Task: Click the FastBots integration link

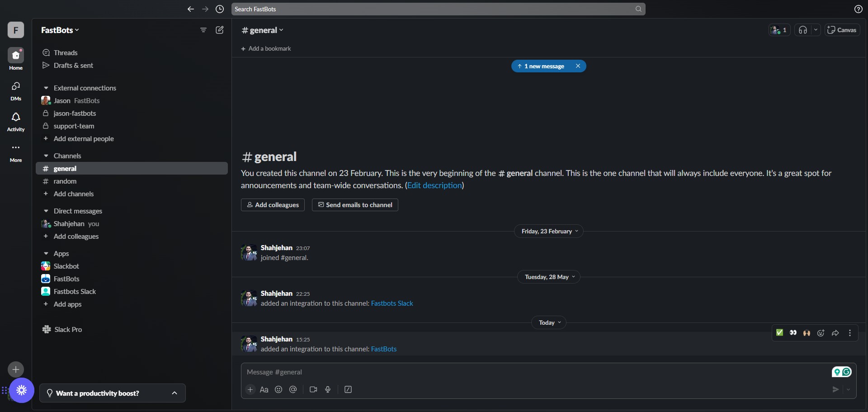Action: pyautogui.click(x=384, y=349)
